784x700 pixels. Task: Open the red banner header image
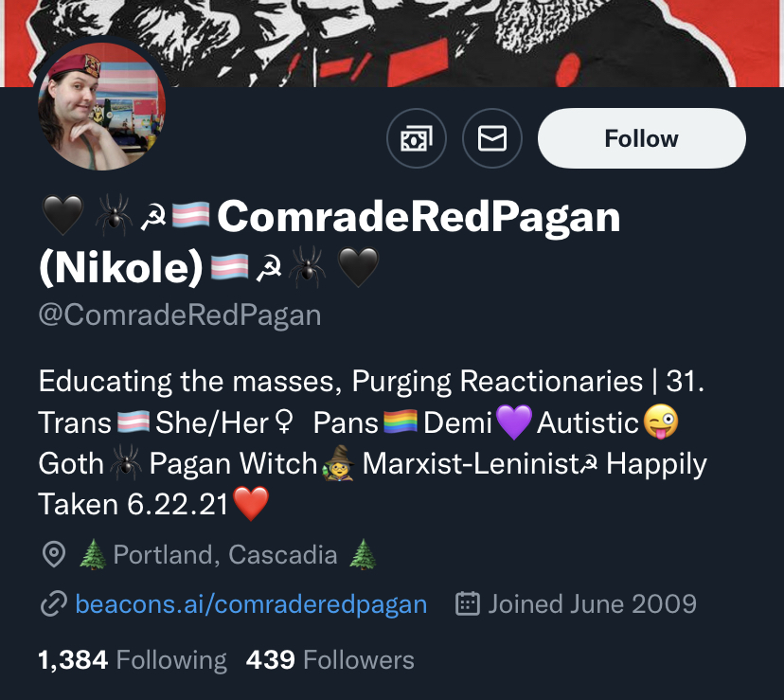[x=392, y=43]
